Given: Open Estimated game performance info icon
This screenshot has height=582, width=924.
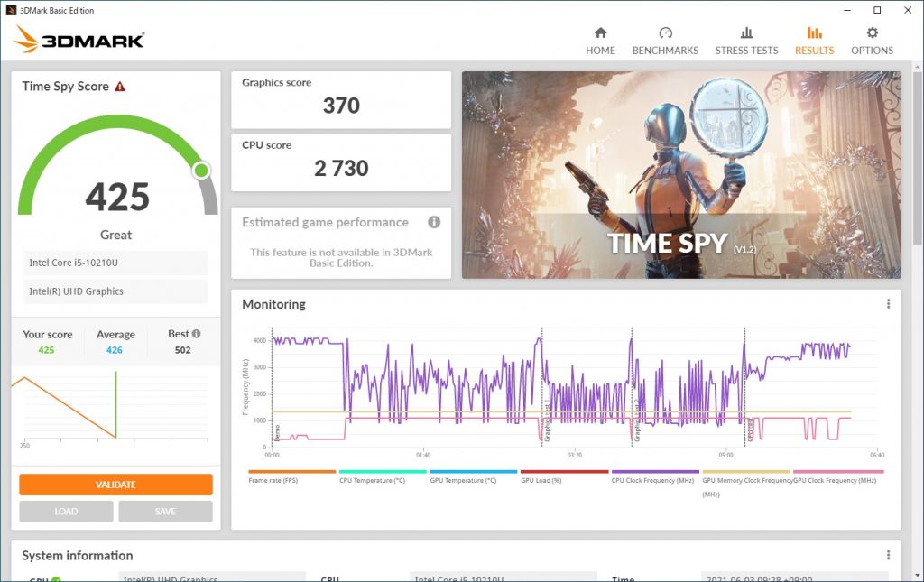Looking at the screenshot, I should click(x=434, y=222).
